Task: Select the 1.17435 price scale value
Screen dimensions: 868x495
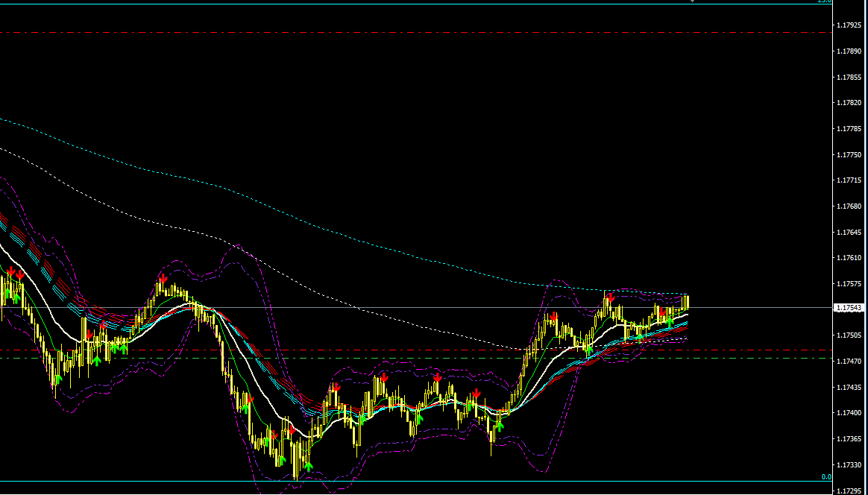Action: [x=849, y=387]
